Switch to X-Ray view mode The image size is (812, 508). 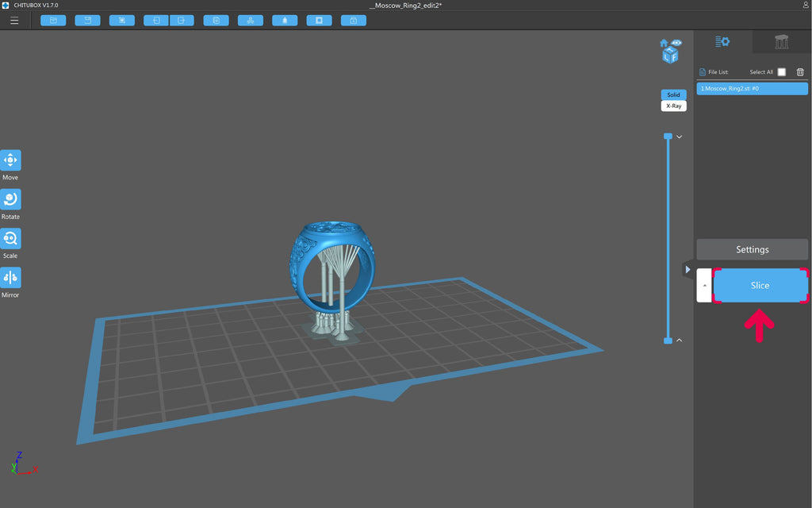[x=674, y=106]
